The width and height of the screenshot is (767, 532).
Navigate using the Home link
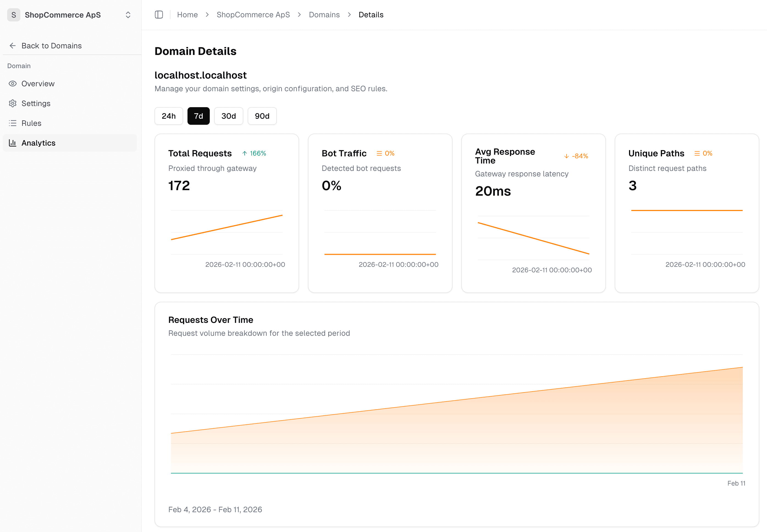click(x=187, y=15)
